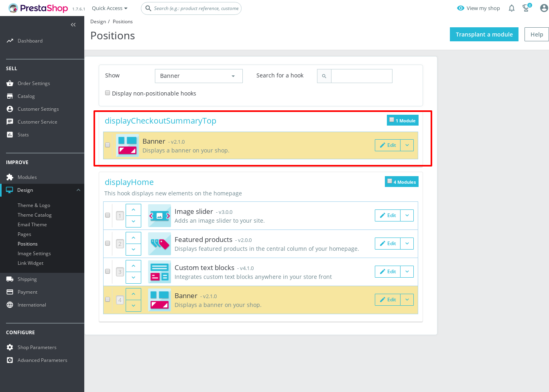Open the Quick Access dropdown
Viewport: 549px width, 392px height.
point(109,8)
